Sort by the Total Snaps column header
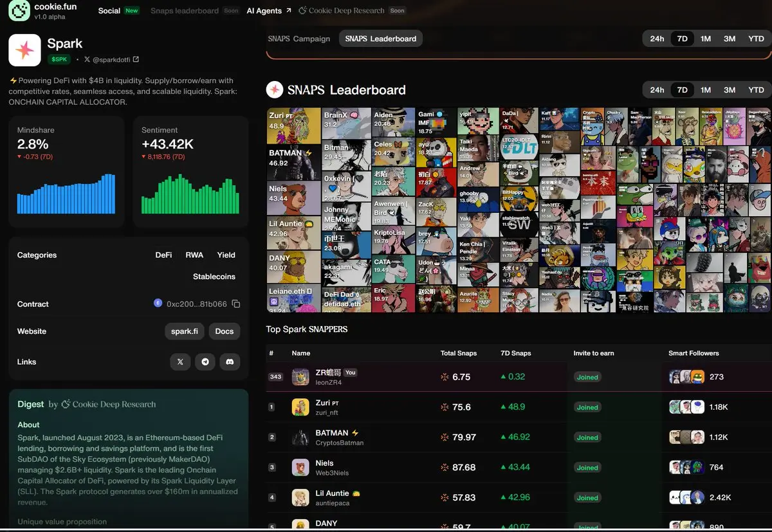 [459, 353]
